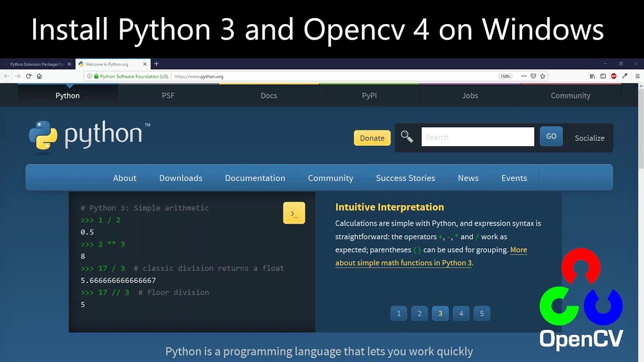
Task: Save page to Pocket
Action: (533, 76)
